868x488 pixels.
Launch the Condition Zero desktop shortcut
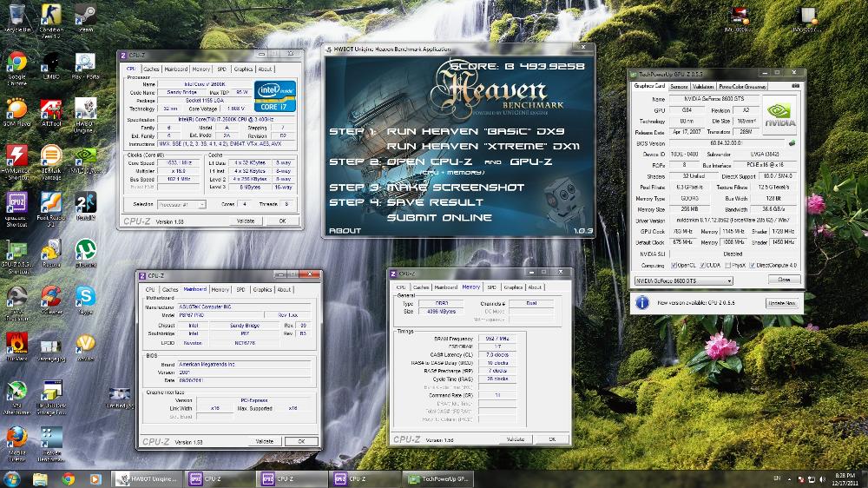(51, 21)
